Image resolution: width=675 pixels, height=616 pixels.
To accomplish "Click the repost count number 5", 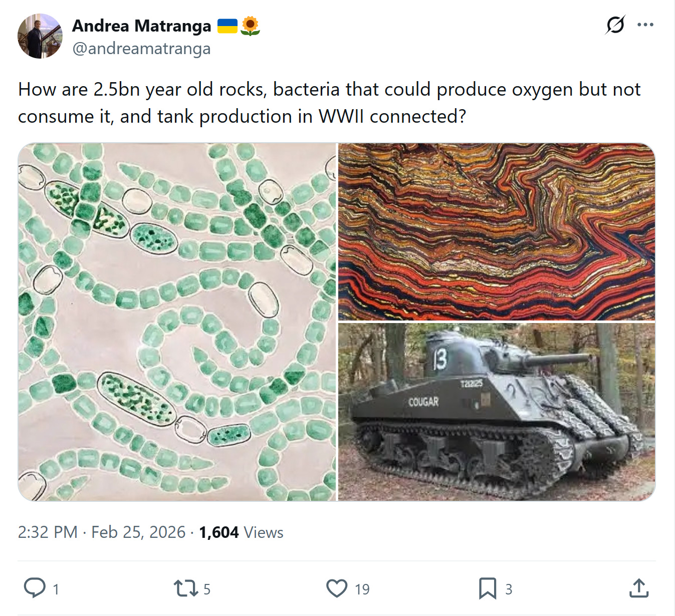I will click(x=207, y=589).
